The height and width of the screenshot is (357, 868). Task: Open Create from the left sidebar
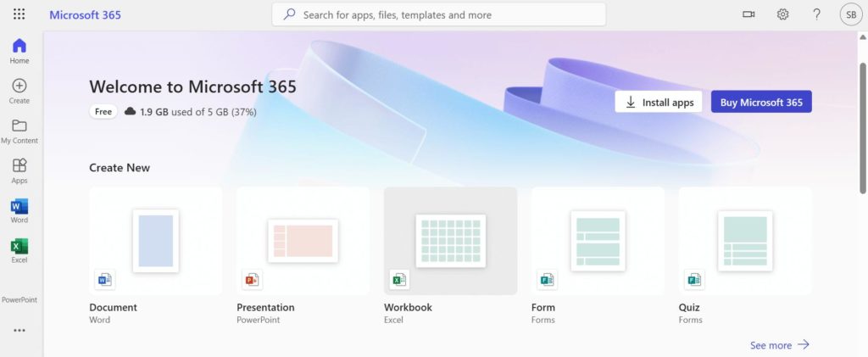pos(19,92)
